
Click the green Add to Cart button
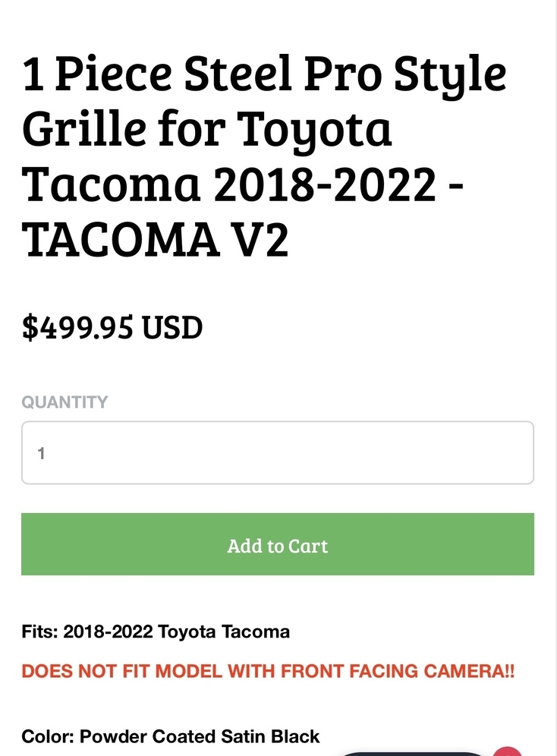pos(278,544)
